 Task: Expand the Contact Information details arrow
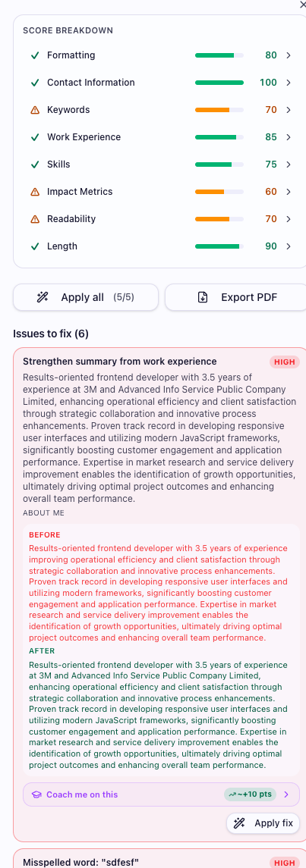289,83
